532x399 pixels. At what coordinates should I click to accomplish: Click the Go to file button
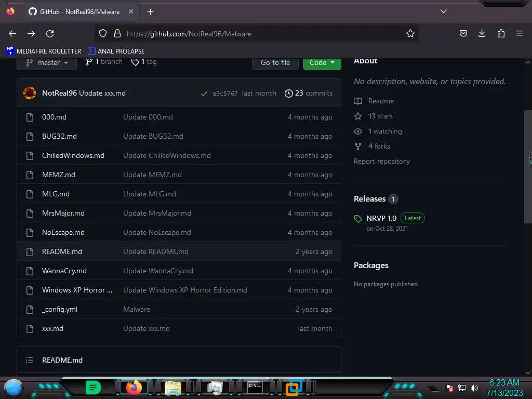coord(275,63)
